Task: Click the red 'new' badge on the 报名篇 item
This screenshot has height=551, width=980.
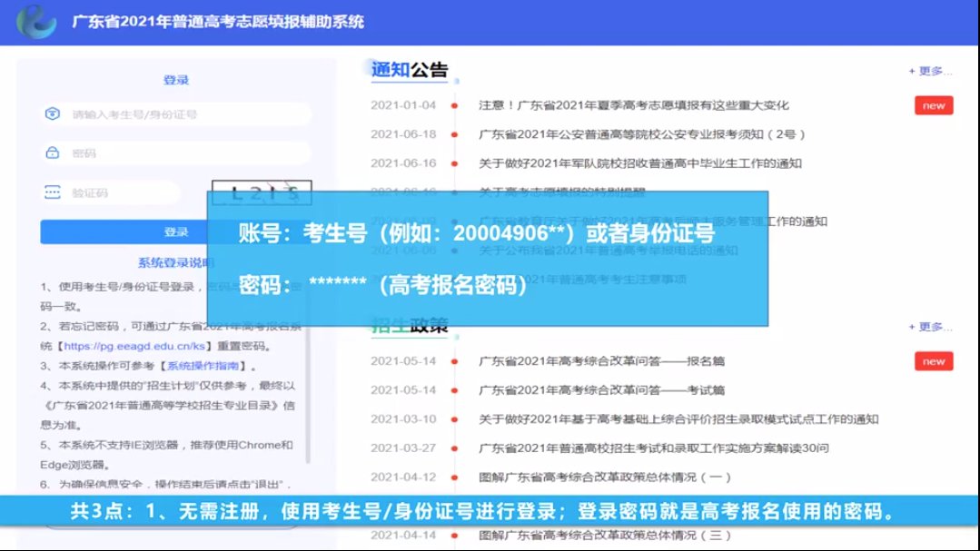Action: pos(933,361)
